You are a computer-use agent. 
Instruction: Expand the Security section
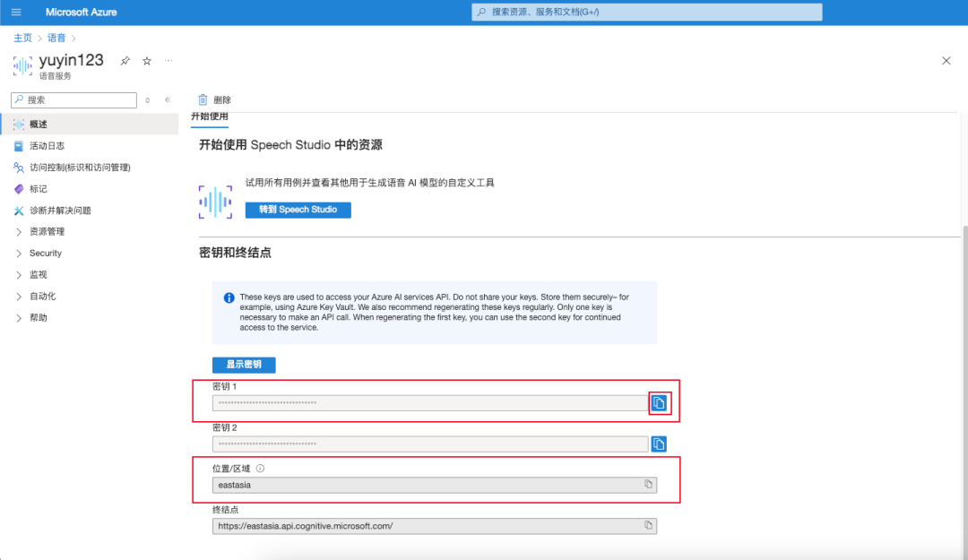45,253
